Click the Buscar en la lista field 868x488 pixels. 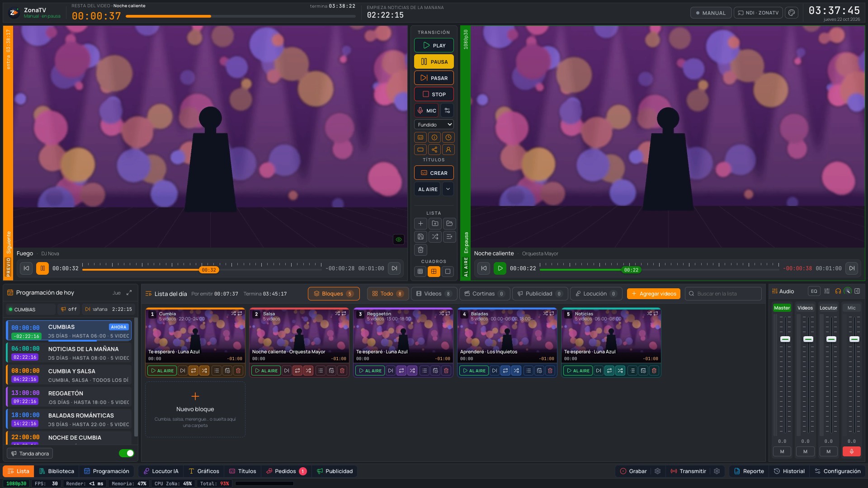point(723,294)
